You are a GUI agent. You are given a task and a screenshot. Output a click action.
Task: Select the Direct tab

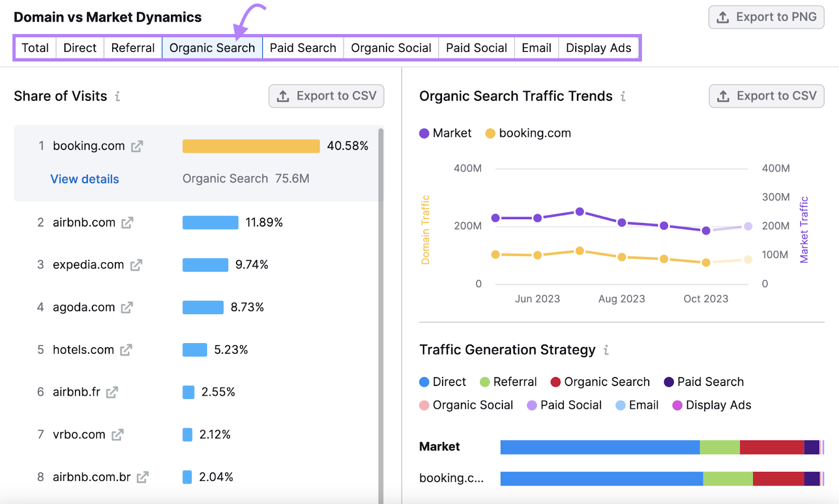click(x=80, y=48)
